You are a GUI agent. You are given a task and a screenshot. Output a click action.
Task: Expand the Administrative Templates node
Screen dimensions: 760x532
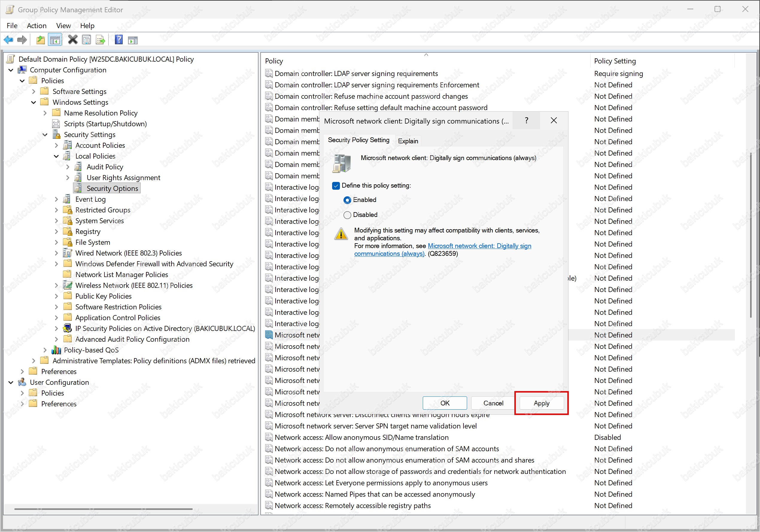point(34,361)
